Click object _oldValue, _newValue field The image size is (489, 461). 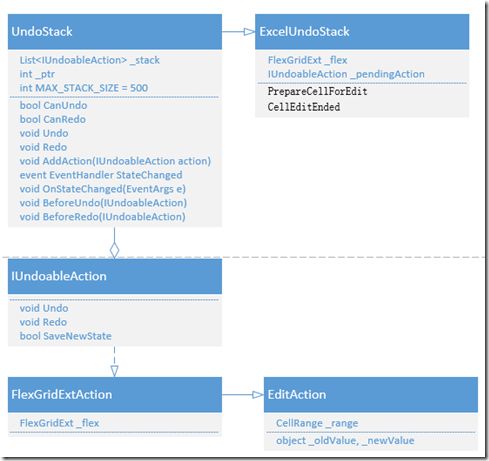point(345,441)
